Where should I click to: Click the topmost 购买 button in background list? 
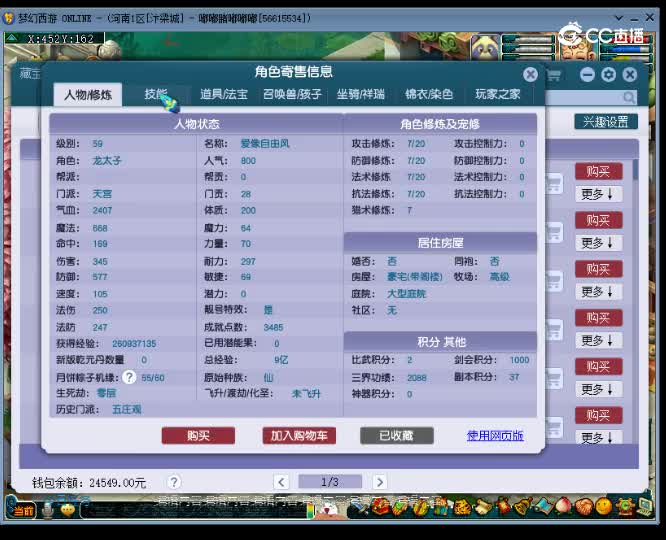coord(599,171)
